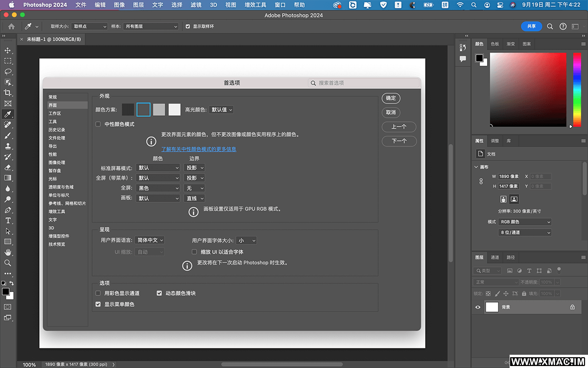Viewport: 588px width, 368px height.
Task: Select the Pen tool
Action: [x=8, y=210]
